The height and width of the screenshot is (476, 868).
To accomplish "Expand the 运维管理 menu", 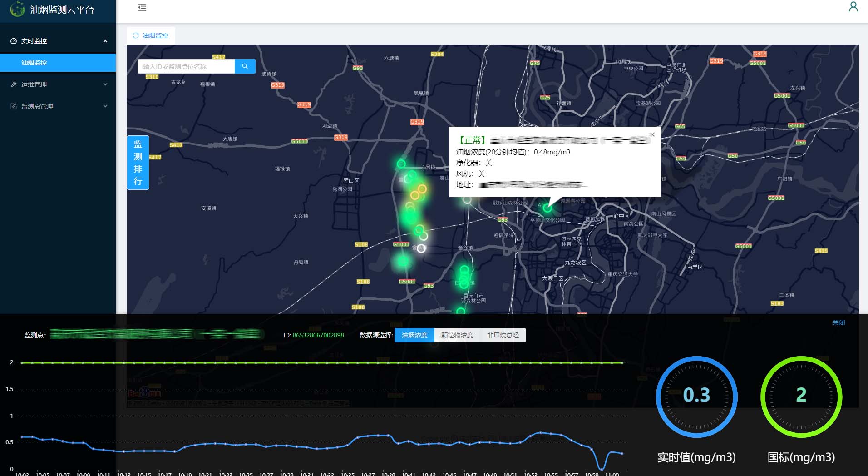I will click(x=105, y=84).
